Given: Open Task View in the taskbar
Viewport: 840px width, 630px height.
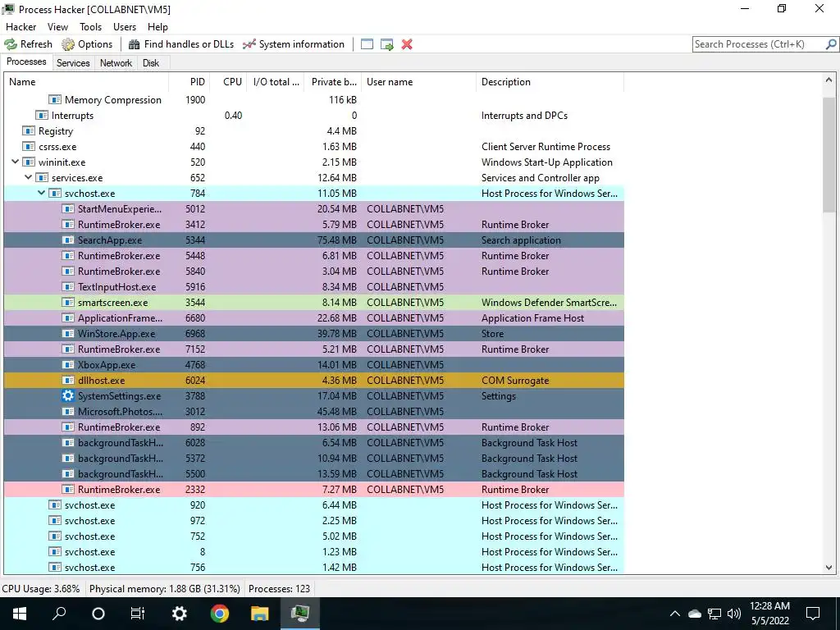Looking at the screenshot, I should click(138, 614).
